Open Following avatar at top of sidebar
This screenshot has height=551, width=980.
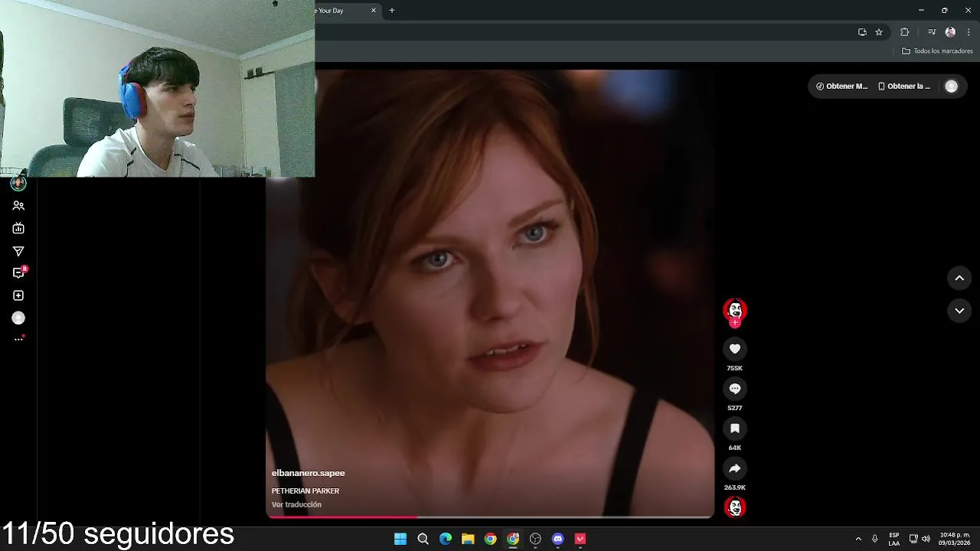point(18,184)
